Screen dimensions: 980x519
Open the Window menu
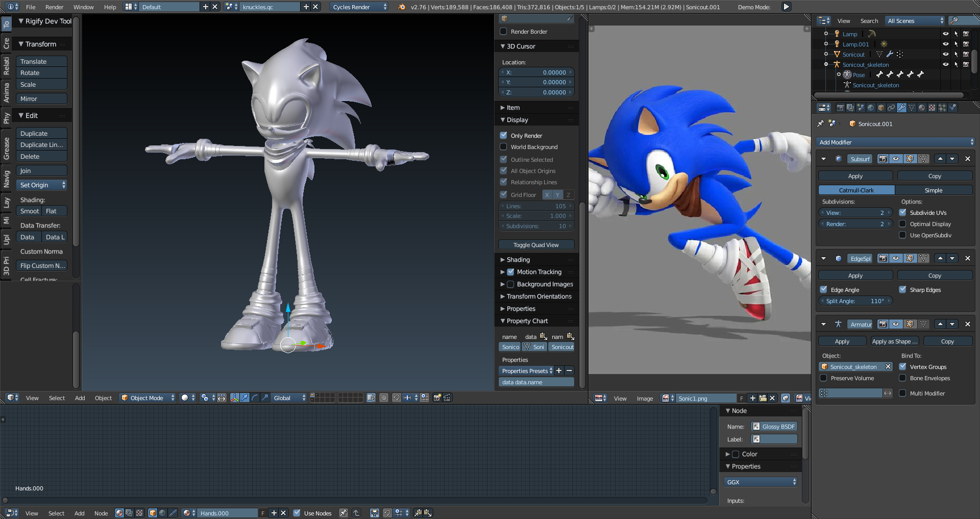tap(83, 7)
